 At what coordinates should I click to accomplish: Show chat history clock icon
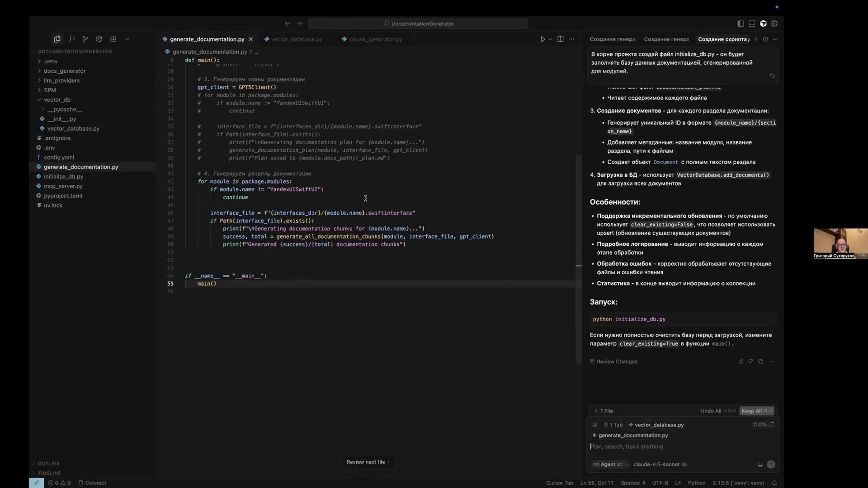click(765, 39)
